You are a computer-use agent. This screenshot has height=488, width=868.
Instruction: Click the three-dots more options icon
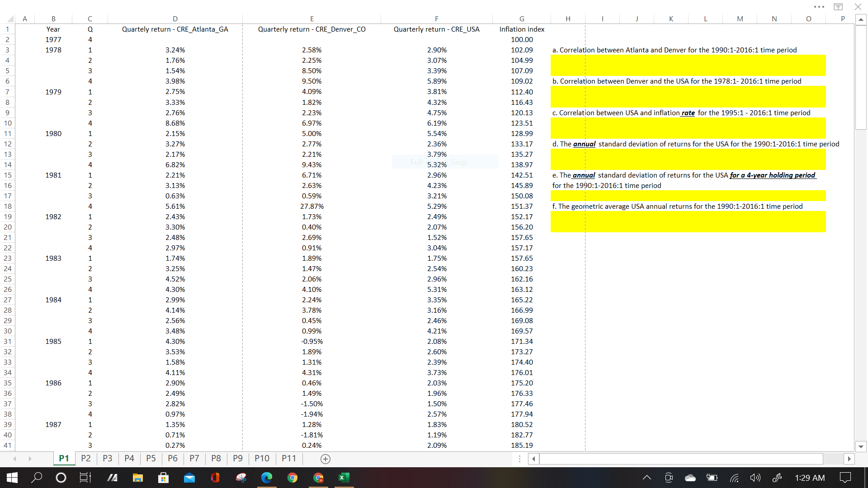click(x=819, y=7)
